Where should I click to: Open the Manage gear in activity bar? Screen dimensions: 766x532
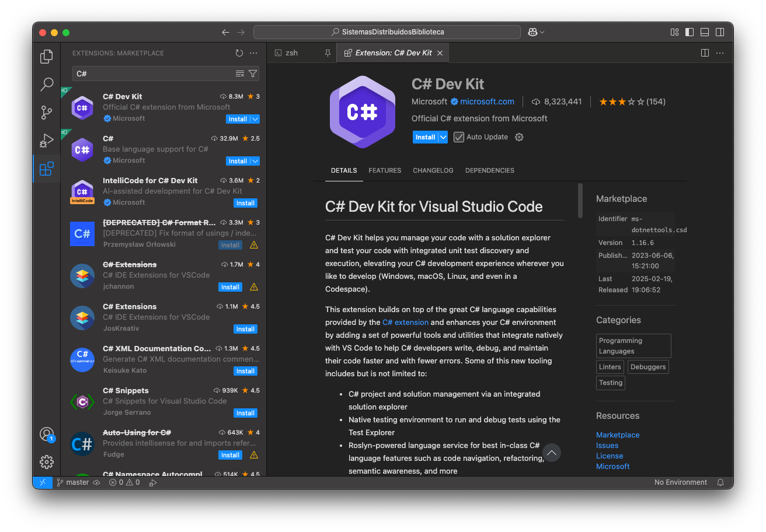click(47, 462)
